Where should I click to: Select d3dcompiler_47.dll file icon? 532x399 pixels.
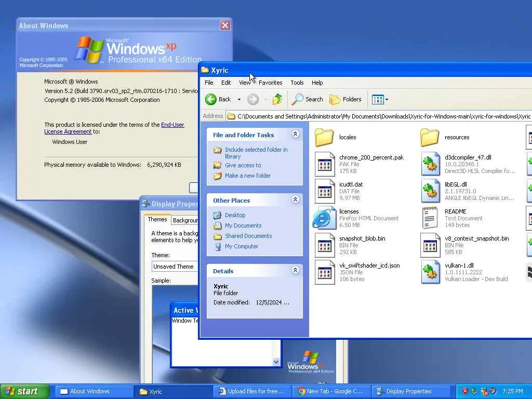click(x=430, y=164)
